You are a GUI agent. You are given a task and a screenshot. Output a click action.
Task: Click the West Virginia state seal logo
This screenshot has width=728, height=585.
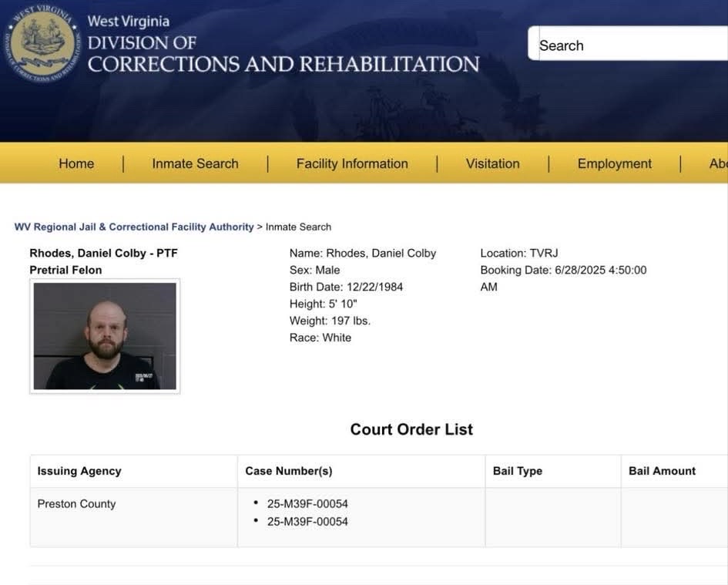pyautogui.click(x=42, y=45)
